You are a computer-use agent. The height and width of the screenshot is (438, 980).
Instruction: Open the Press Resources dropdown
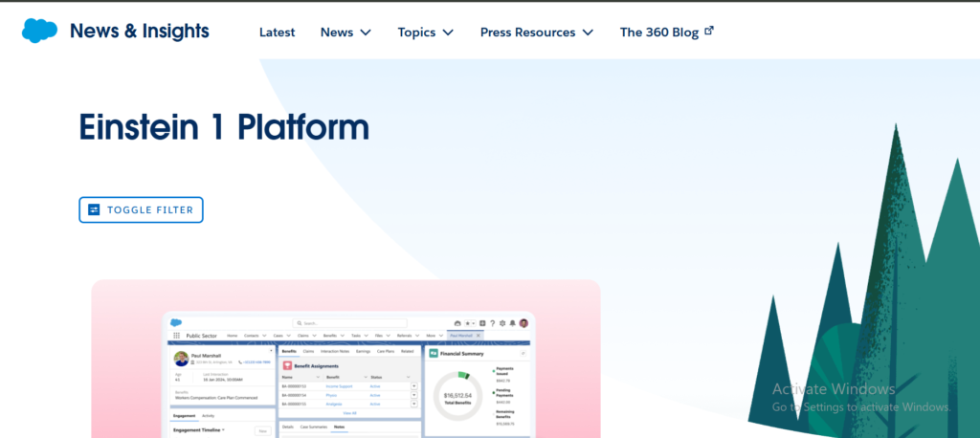click(x=536, y=33)
